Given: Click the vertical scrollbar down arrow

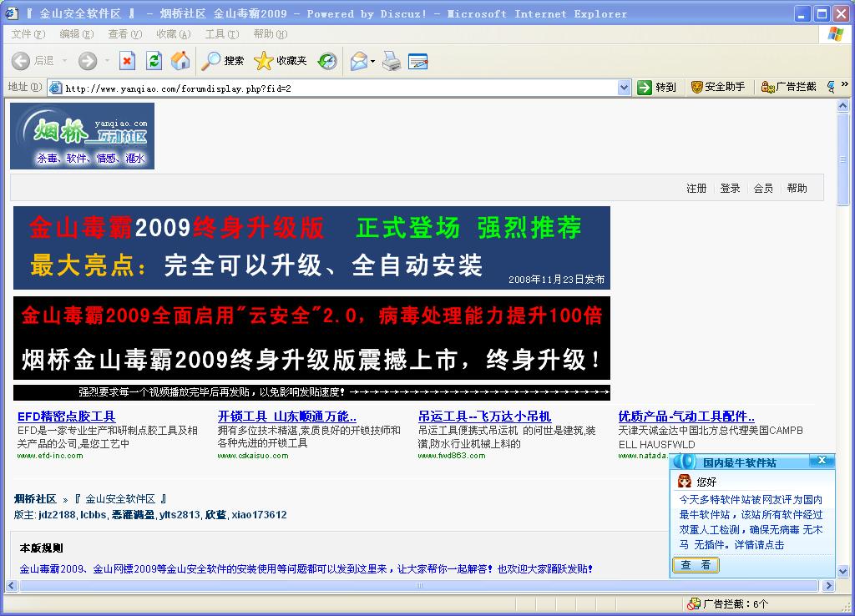Looking at the screenshot, I should click(843, 572).
